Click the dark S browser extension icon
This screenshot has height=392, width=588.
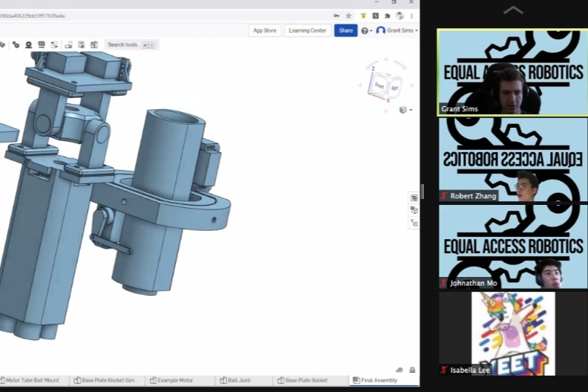pyautogui.click(x=376, y=16)
